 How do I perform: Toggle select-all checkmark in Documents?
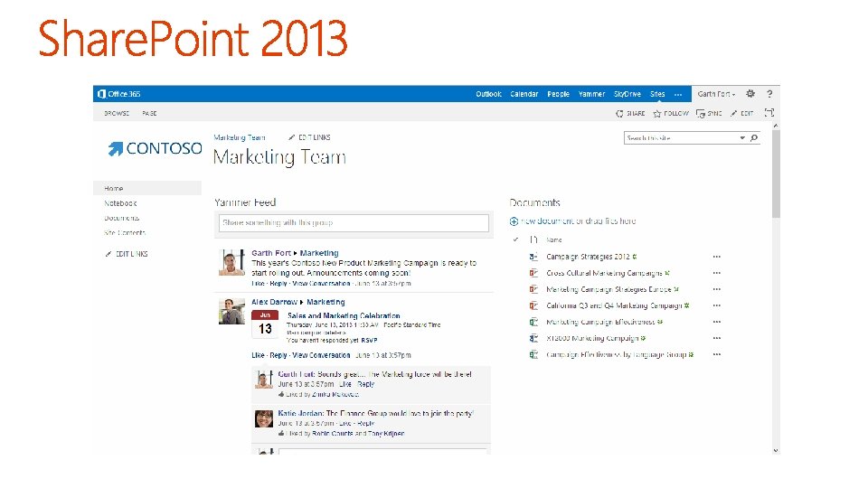[515, 239]
